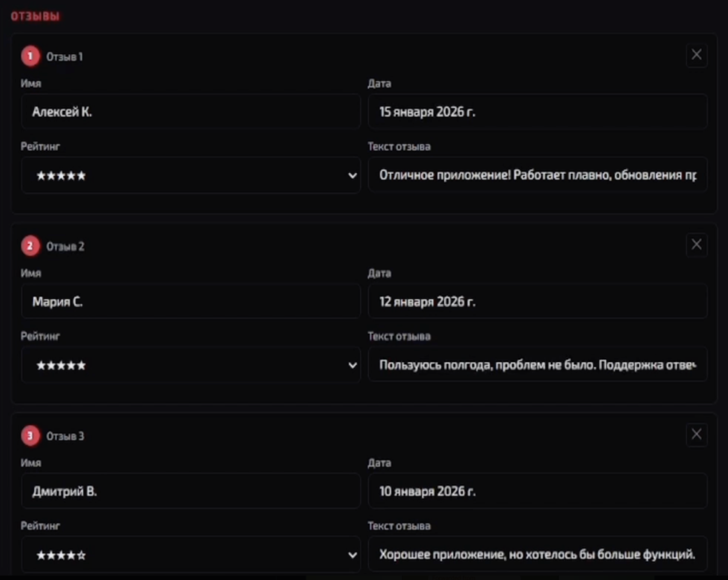Edit review text starting with Отличное приложение
Screen dimensions: 728x580
click(x=538, y=175)
